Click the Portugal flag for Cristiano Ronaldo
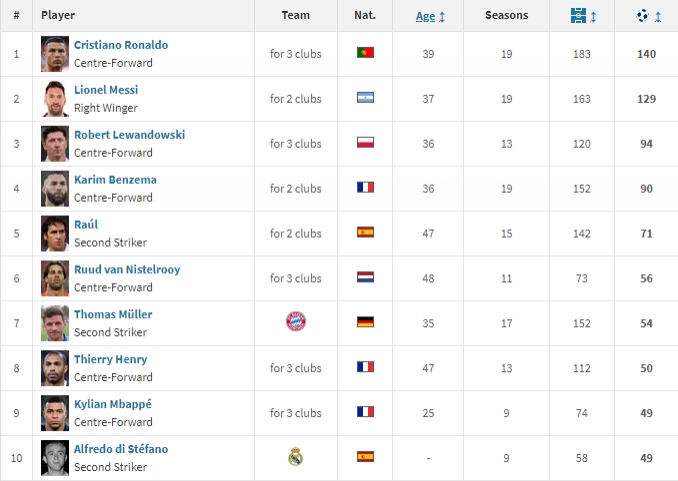 365,53
